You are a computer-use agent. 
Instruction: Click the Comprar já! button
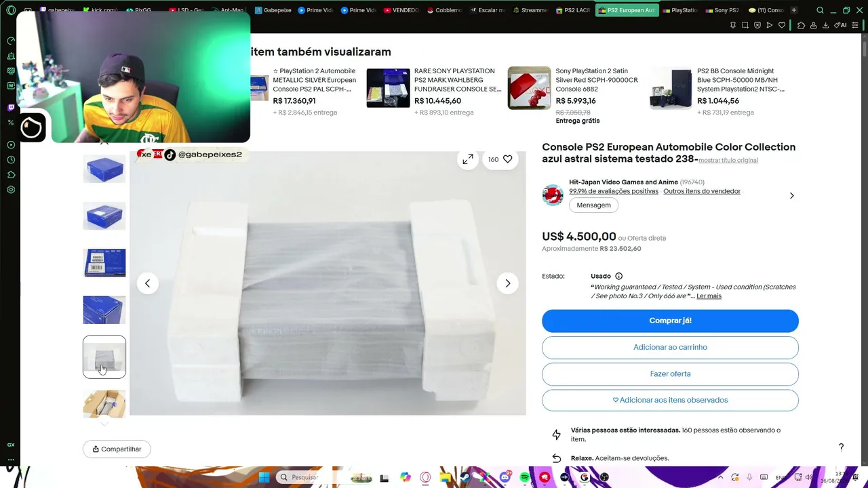click(670, 321)
